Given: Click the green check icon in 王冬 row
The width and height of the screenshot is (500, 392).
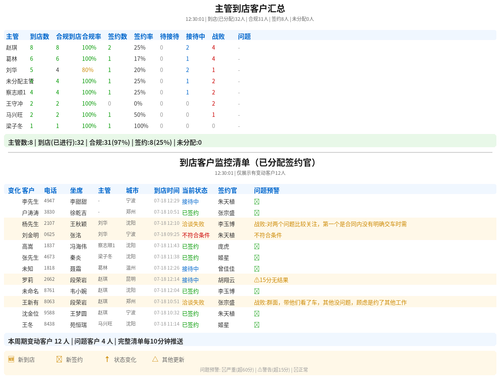Looking at the screenshot, I should pyautogui.click(x=256, y=325).
